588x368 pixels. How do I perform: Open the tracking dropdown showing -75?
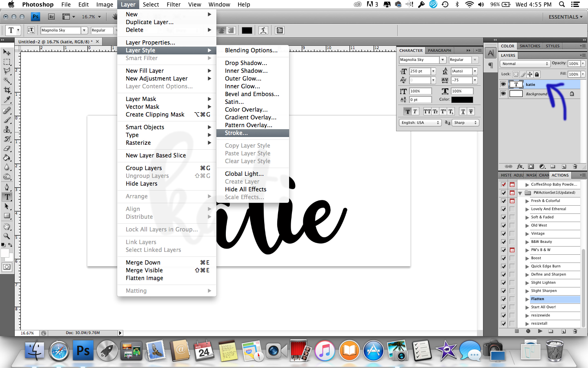click(475, 80)
